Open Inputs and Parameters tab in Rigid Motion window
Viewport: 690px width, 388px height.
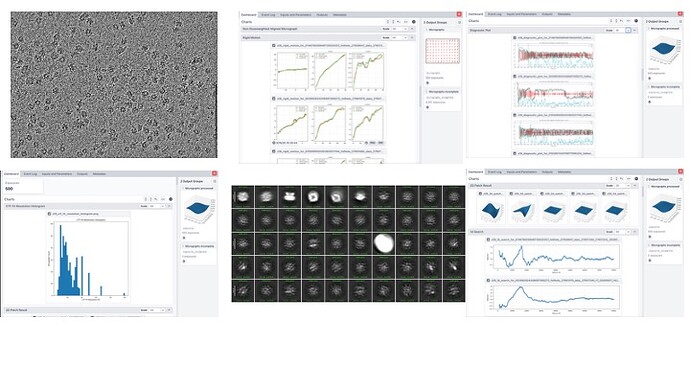(295, 15)
